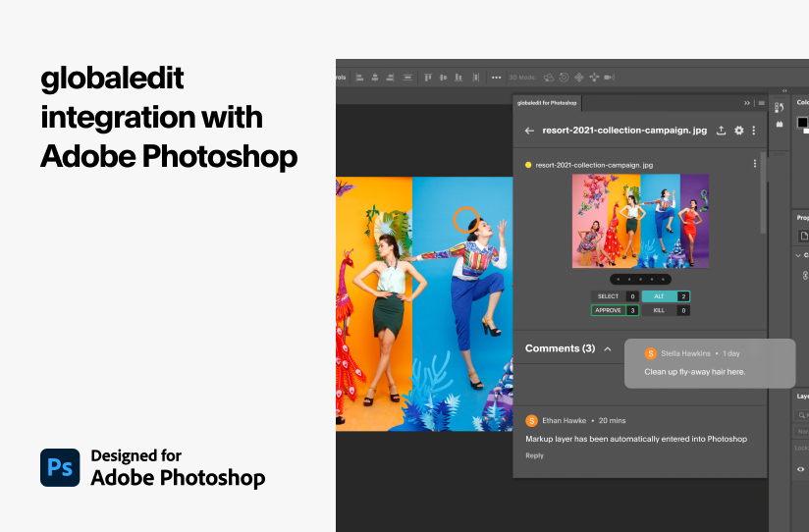Click the distribute vertically icon in the options bar
This screenshot has width=809, height=532.
click(x=407, y=78)
